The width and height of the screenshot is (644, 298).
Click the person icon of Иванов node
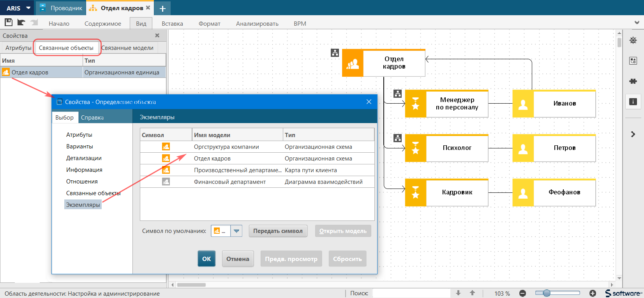point(523,104)
